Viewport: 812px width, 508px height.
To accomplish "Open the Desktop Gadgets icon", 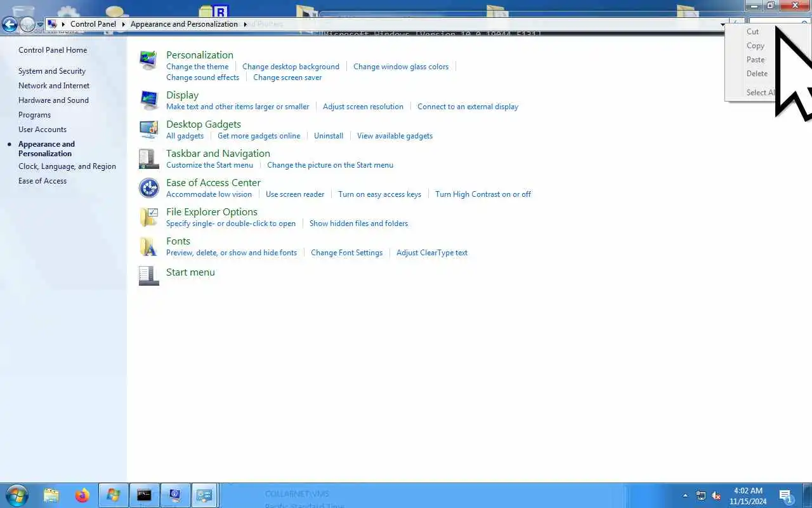I will [x=148, y=130].
